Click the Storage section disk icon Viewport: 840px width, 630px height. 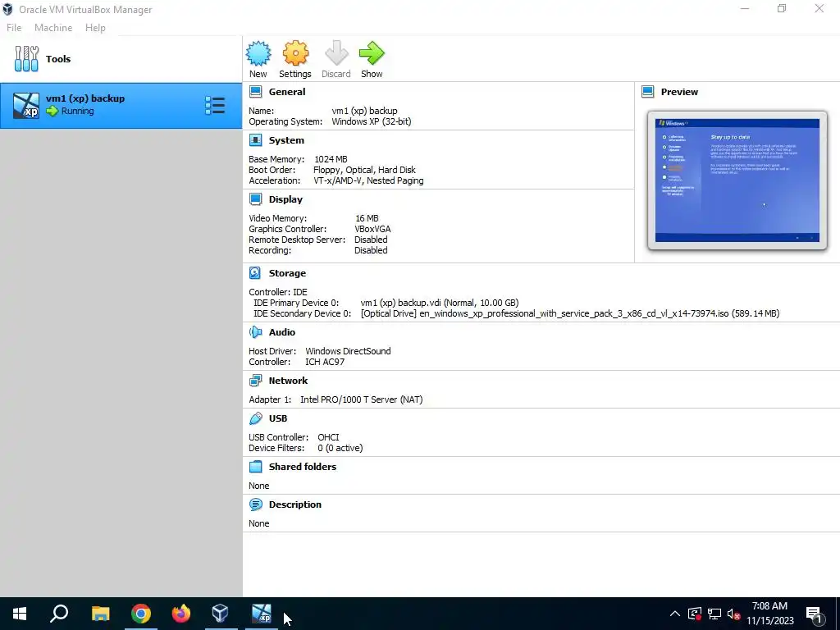(x=256, y=273)
